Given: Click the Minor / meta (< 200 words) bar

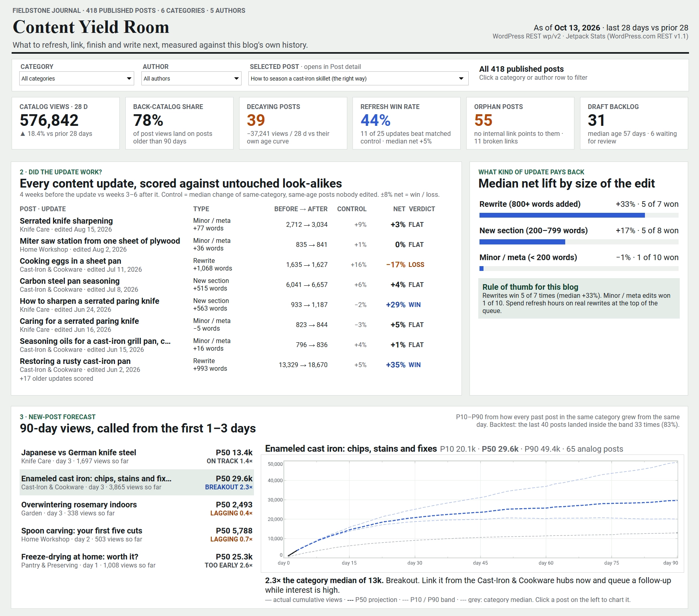Looking at the screenshot, I should (579, 269).
